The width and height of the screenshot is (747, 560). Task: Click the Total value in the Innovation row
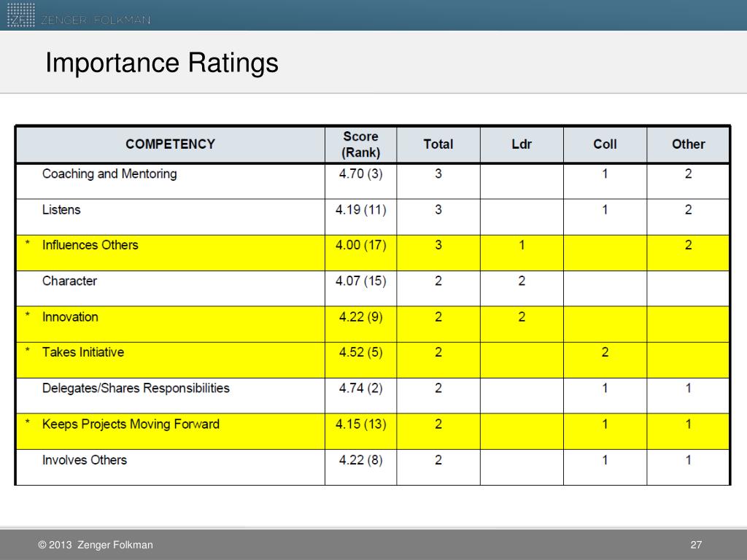point(438,317)
